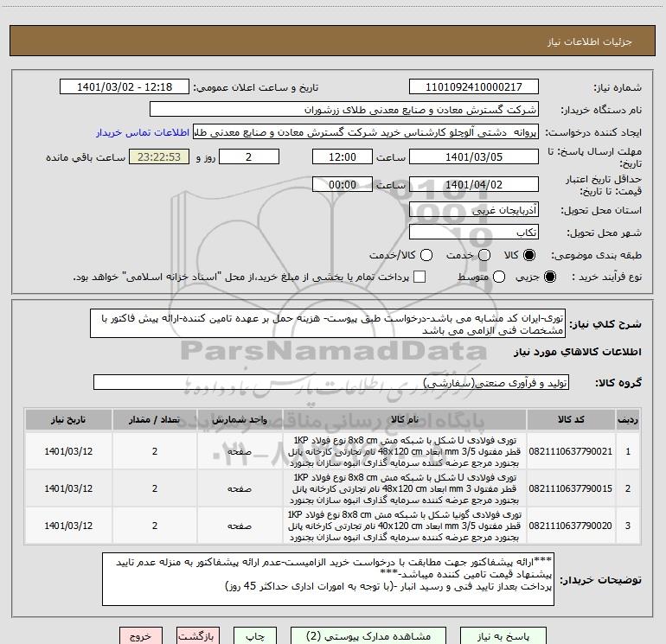Image resolution: width=666 pixels, height=644 pixels.
Task: Click the کد کالا column header
Action: coord(571,420)
